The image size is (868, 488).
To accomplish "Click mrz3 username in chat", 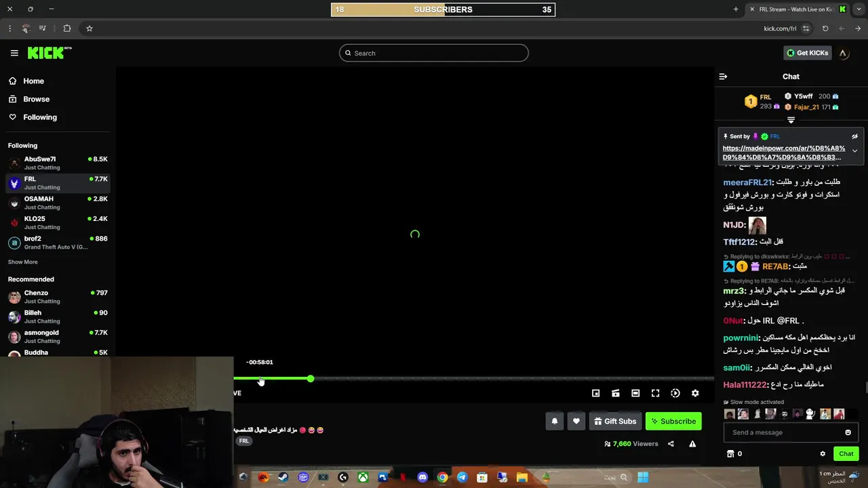I will (734, 291).
